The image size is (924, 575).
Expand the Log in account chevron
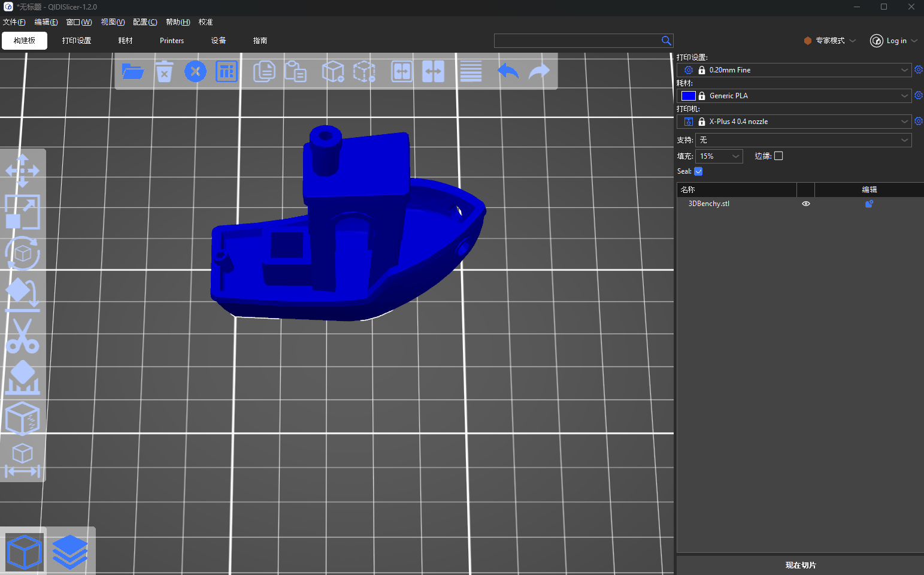[x=914, y=41]
